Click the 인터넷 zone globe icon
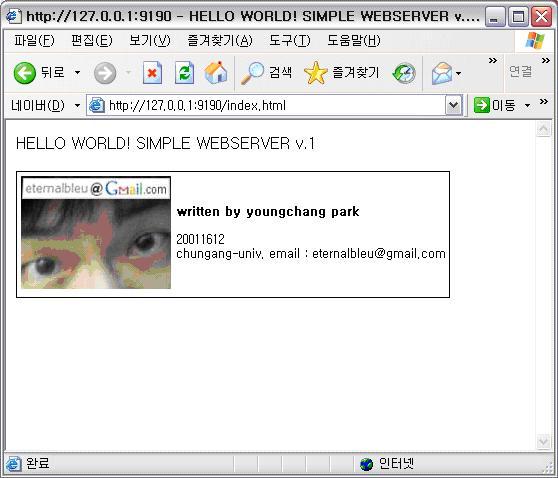 [366, 464]
